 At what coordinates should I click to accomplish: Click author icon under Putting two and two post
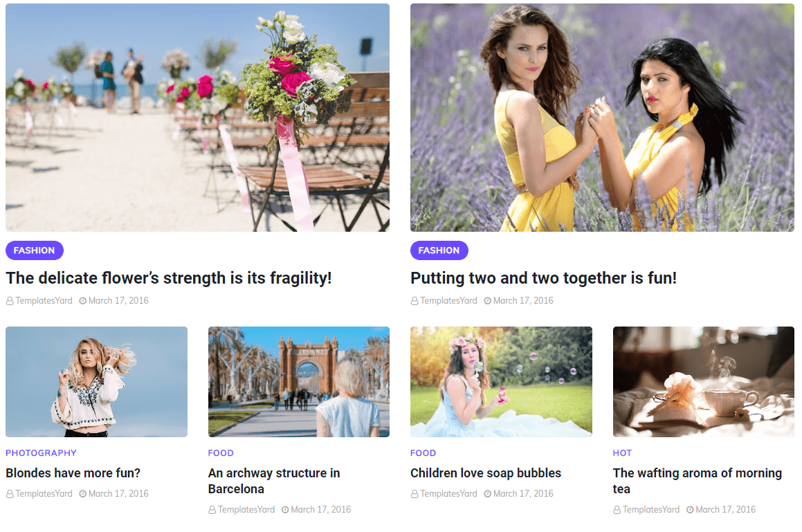pyautogui.click(x=414, y=302)
